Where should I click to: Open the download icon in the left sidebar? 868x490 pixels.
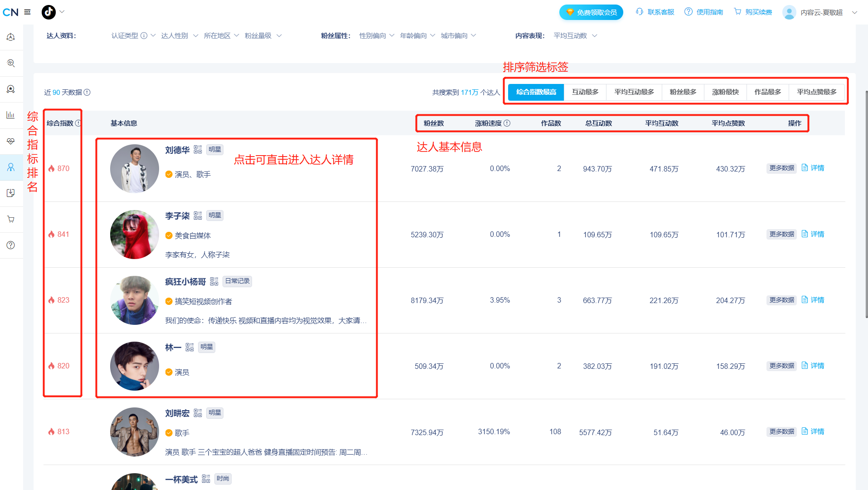pos(11,193)
